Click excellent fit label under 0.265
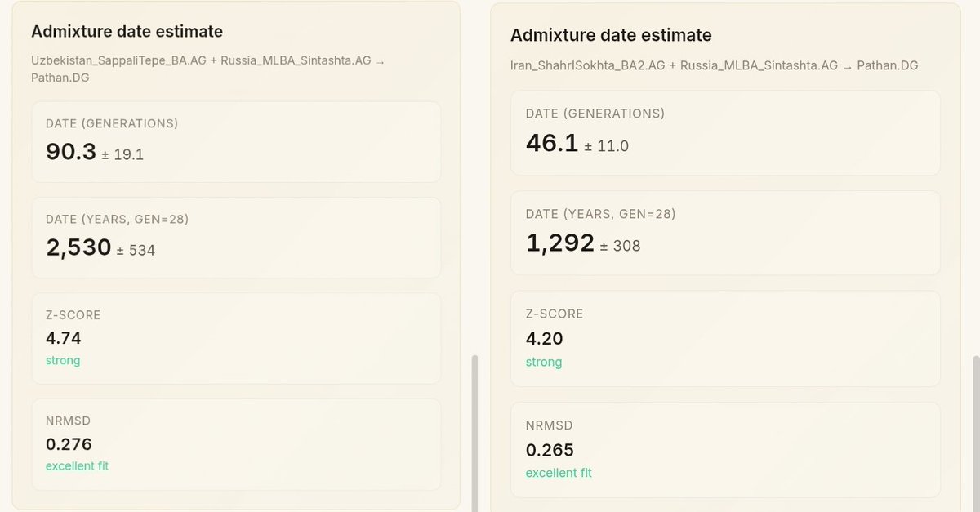The image size is (980, 512). coord(559,473)
